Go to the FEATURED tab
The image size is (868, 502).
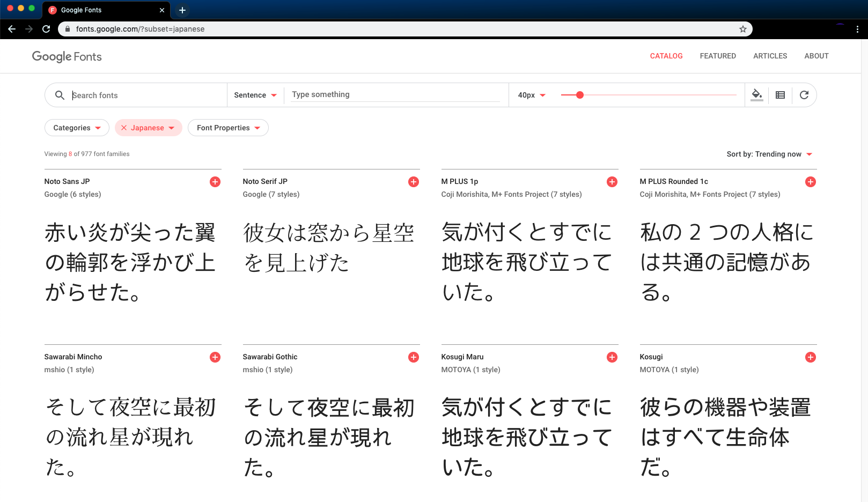click(x=718, y=56)
